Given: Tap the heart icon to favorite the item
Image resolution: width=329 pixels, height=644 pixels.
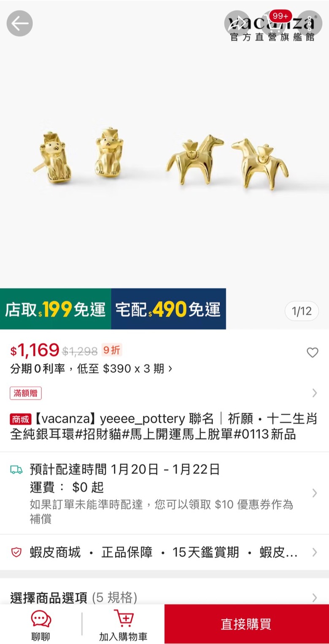Looking at the screenshot, I should [312, 353].
